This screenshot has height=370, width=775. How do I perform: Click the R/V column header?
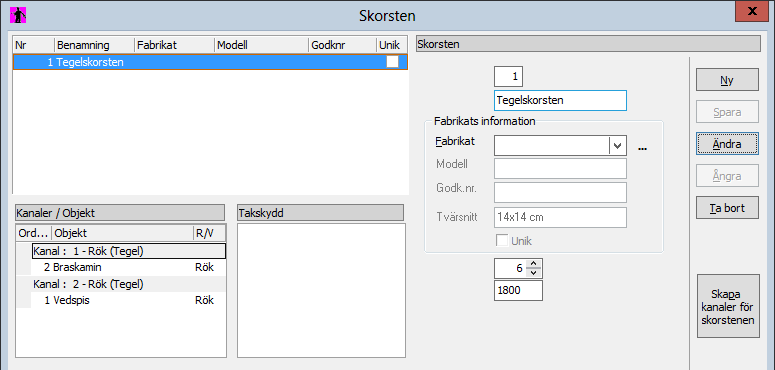[x=209, y=233]
